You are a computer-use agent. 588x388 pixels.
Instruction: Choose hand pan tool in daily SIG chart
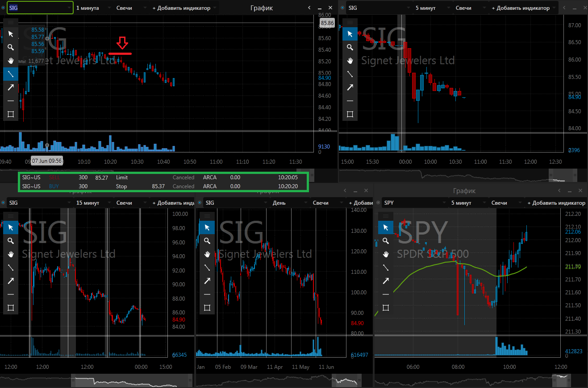pyautogui.click(x=207, y=254)
